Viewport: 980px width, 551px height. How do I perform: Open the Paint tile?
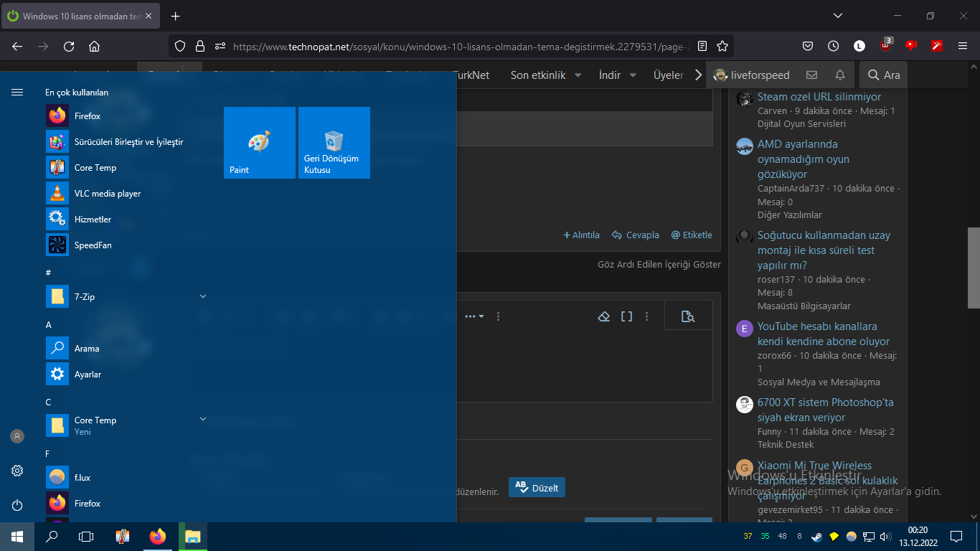click(x=260, y=143)
